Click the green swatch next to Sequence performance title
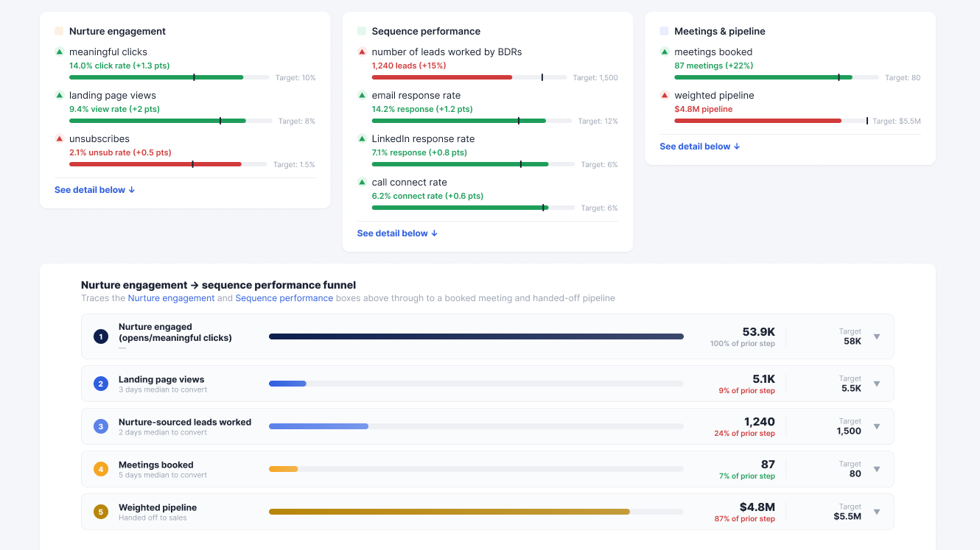 pyautogui.click(x=362, y=32)
